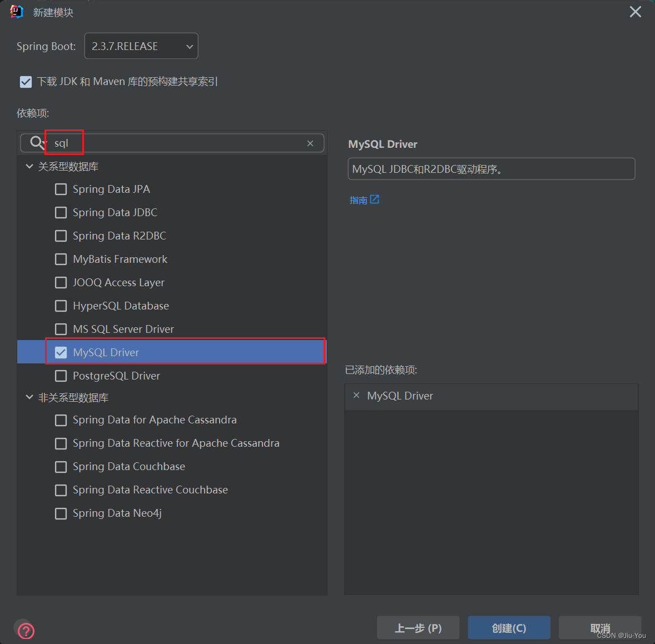Check Spring Data Reactive Couchbase

(x=61, y=490)
